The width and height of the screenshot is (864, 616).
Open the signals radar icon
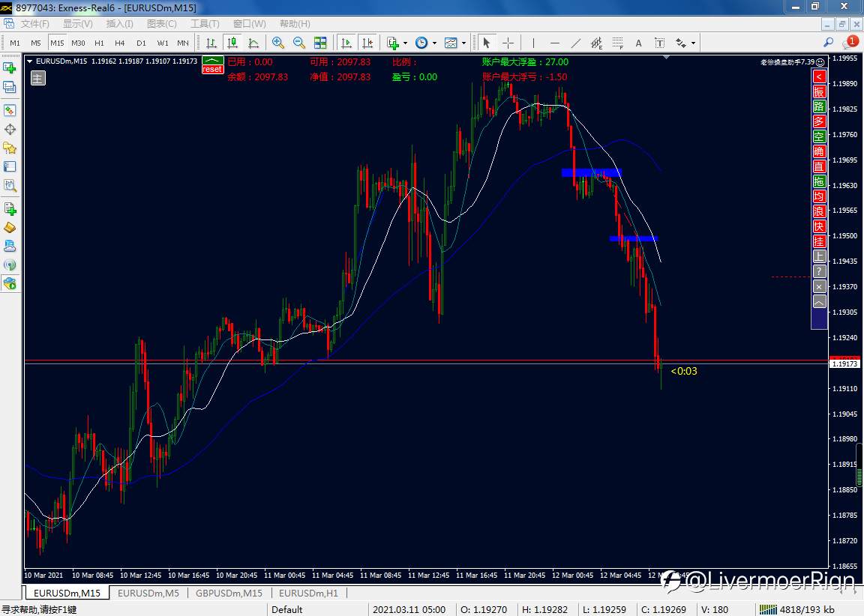pos(10,265)
